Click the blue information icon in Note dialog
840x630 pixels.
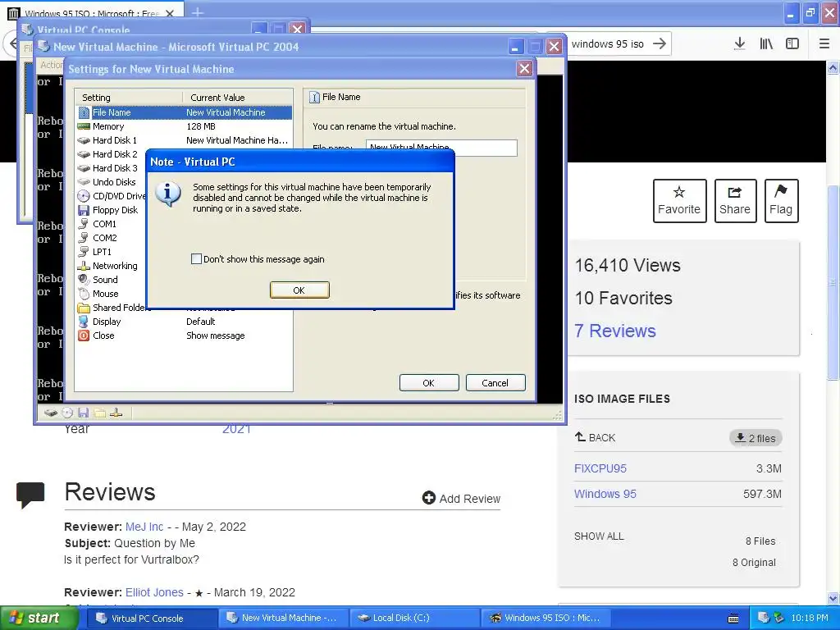pos(168,194)
